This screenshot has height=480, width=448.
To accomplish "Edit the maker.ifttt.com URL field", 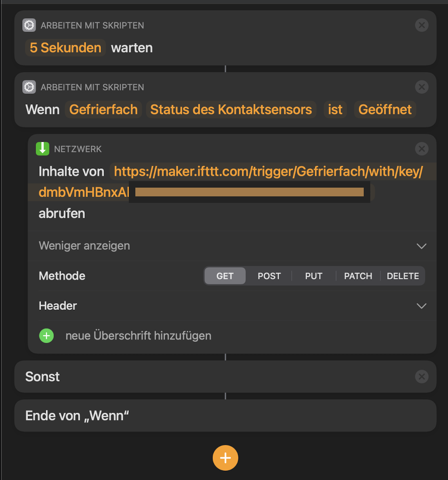I will point(268,172).
